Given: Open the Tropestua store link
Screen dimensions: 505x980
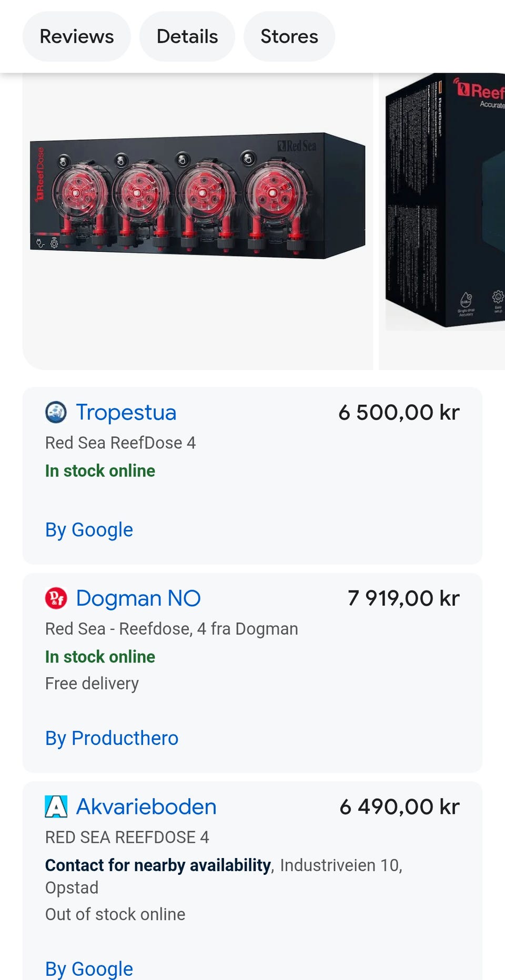Looking at the screenshot, I should pos(126,412).
